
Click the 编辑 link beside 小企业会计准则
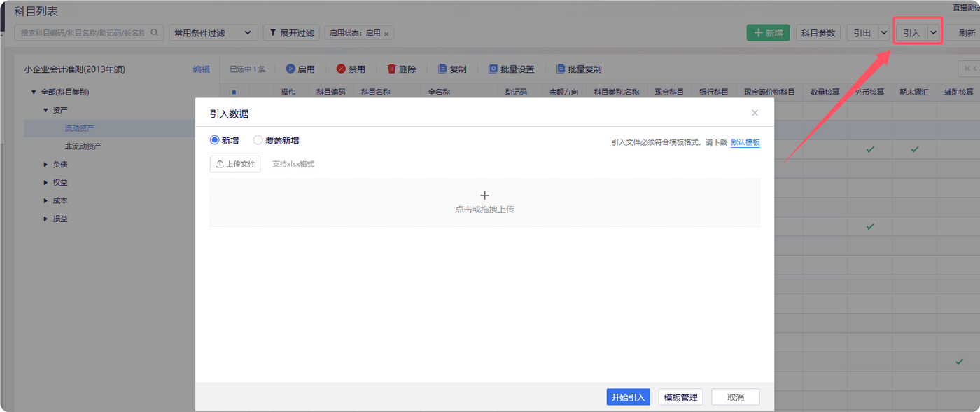[x=202, y=69]
